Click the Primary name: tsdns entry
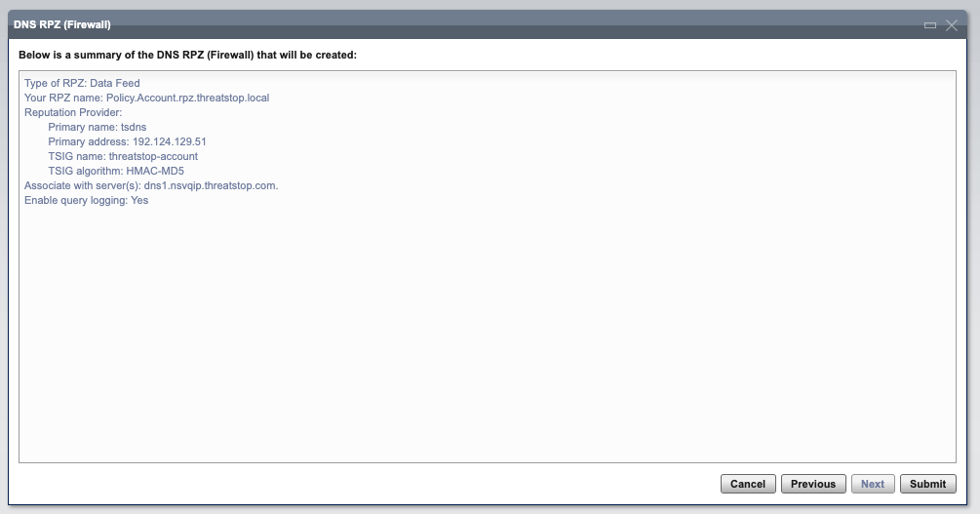Screen dimensions: 980x514 pos(97,127)
